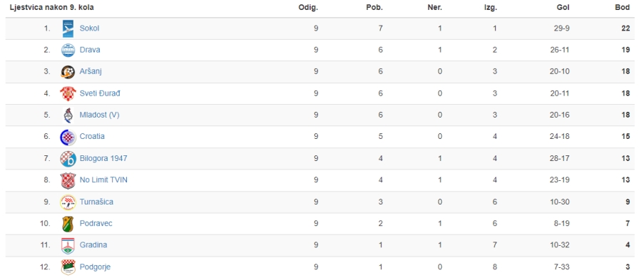Click the Croatia club round badge

tap(68, 137)
